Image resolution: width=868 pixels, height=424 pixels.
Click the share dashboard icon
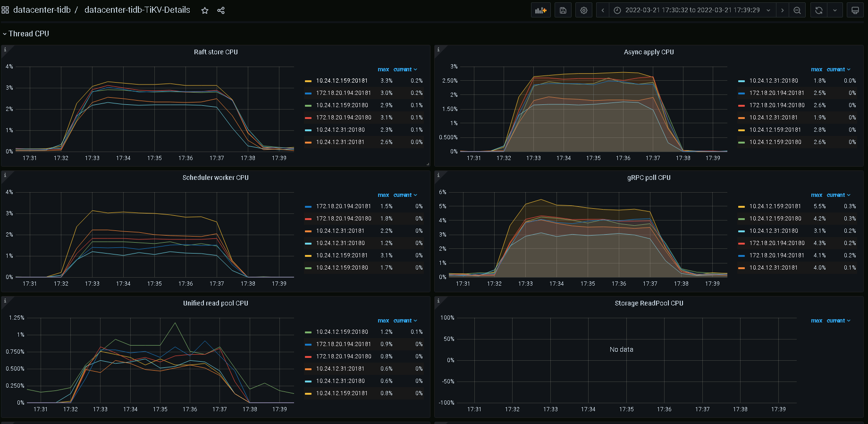(x=221, y=10)
